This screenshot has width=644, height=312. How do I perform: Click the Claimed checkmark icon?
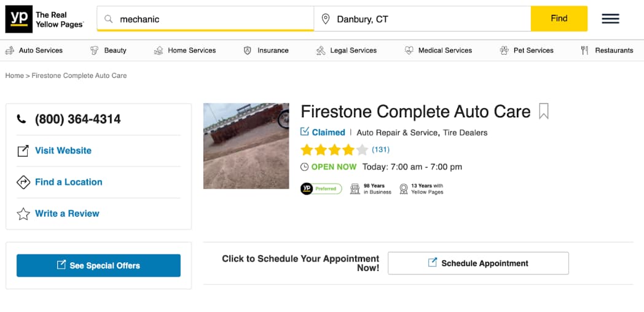pyautogui.click(x=304, y=131)
